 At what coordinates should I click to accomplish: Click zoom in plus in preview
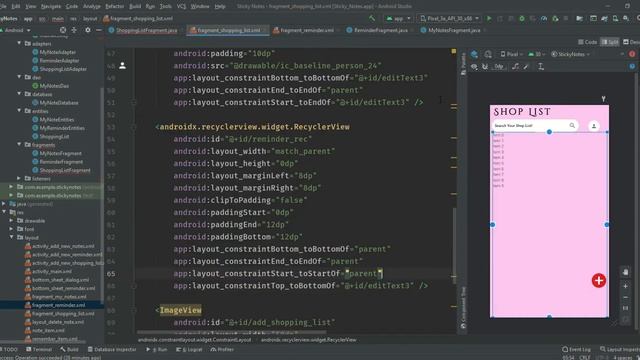(625, 286)
